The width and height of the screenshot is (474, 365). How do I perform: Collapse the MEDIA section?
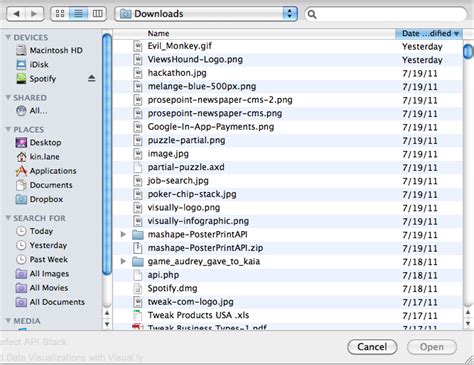8,321
